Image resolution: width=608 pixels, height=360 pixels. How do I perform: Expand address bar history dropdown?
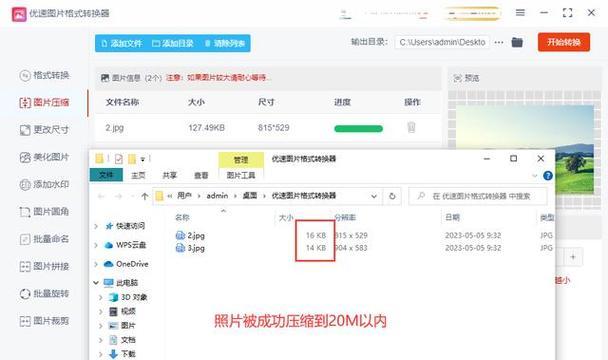[374, 196]
